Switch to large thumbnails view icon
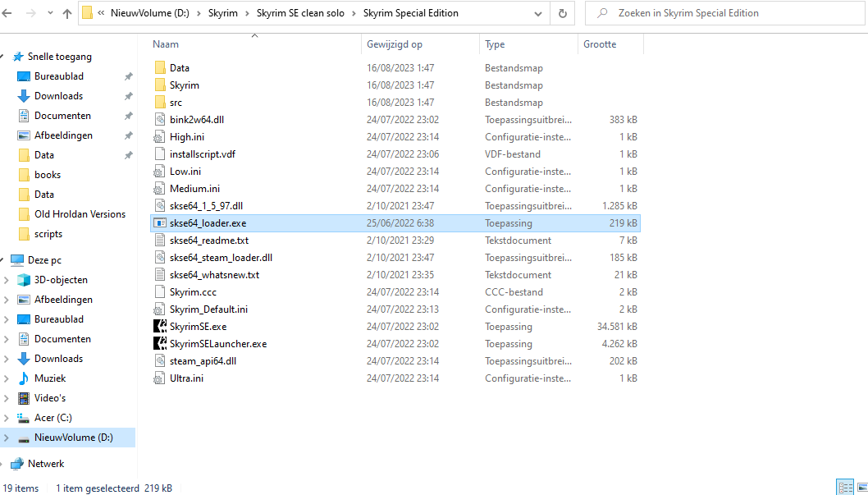The width and height of the screenshot is (868, 495). tap(861, 488)
